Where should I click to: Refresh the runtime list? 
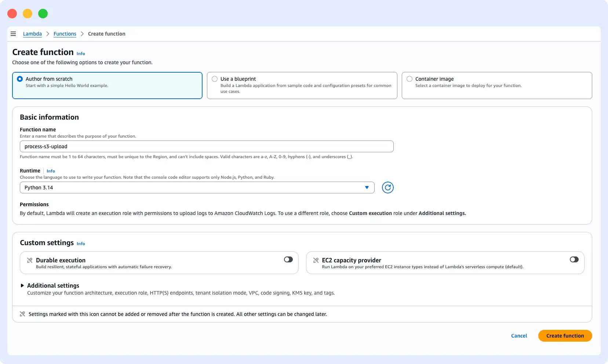coord(387,188)
